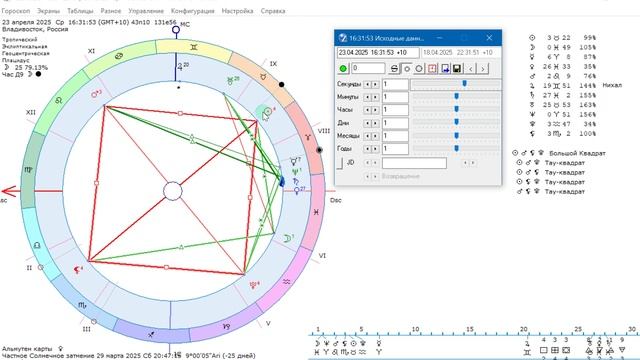Open the Справка menu

point(273,11)
